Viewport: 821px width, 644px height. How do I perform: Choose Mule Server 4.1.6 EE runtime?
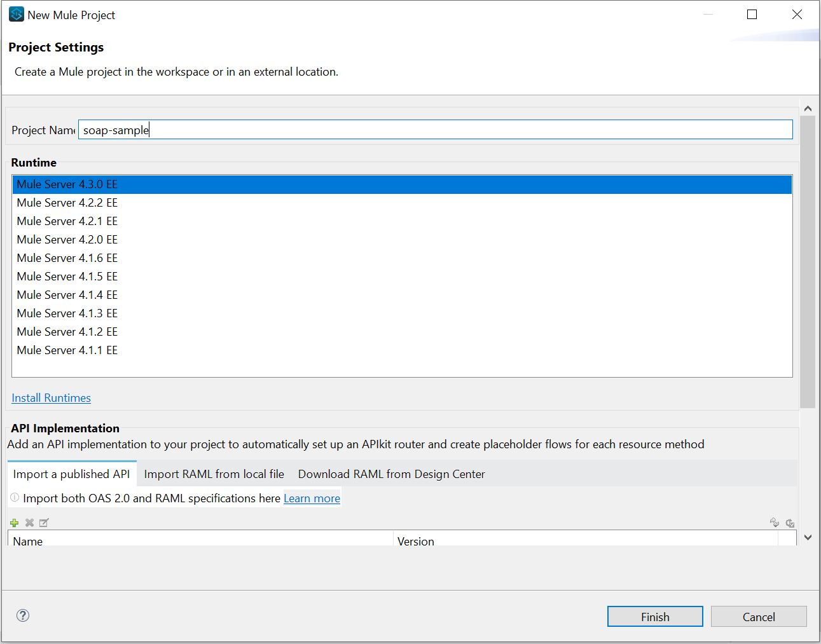pyautogui.click(x=67, y=258)
